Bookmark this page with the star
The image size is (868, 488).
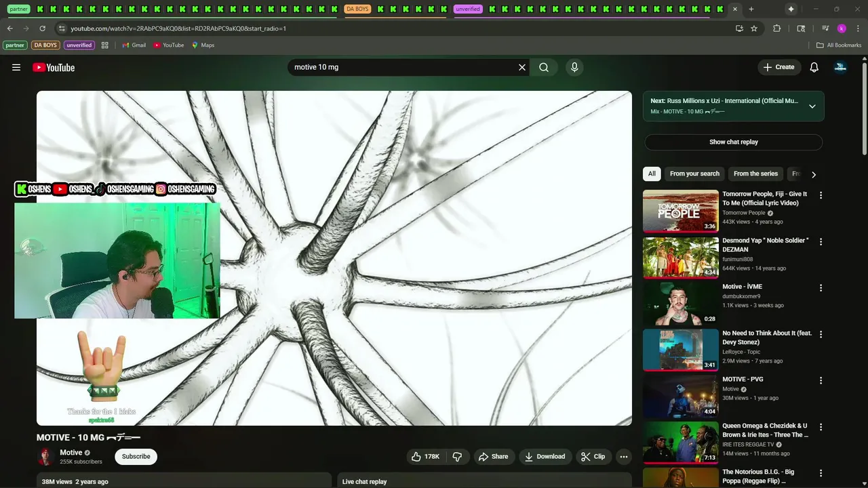pos(754,28)
